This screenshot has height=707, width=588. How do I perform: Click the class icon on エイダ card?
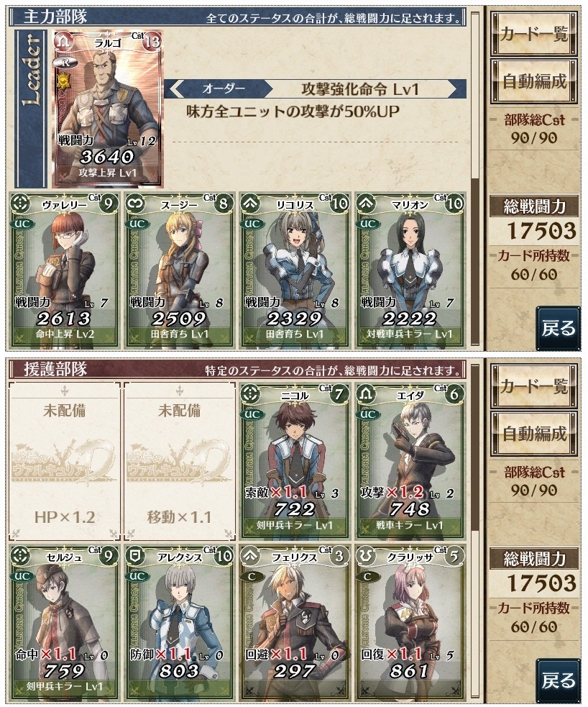point(366,394)
